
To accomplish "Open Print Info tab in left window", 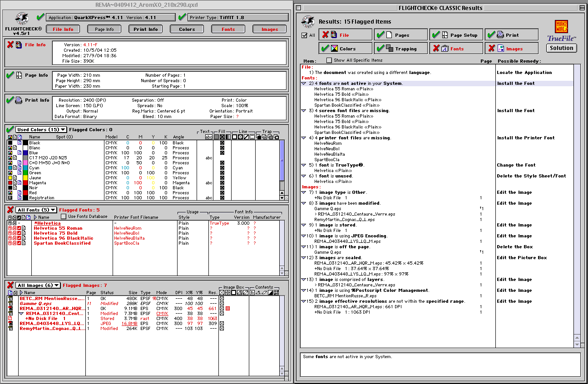I will pyautogui.click(x=146, y=29).
